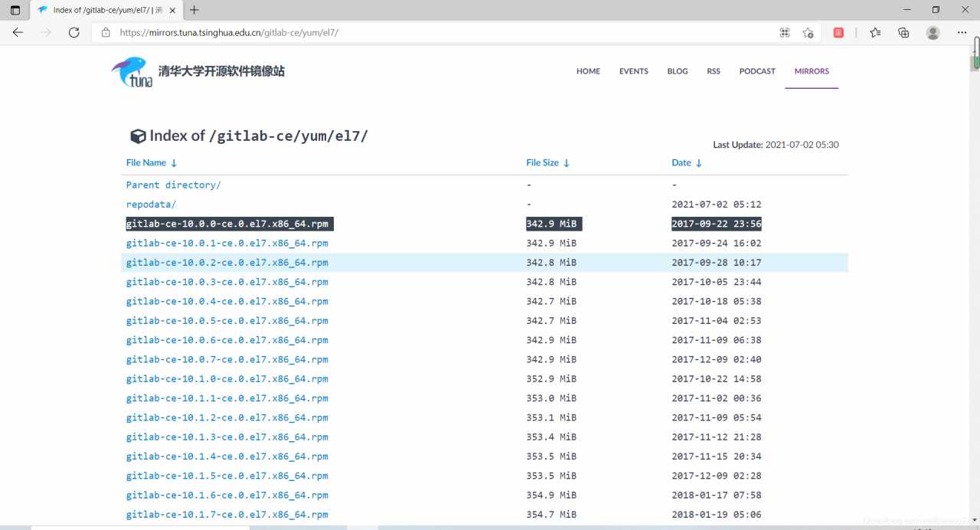This screenshot has width=980, height=530.
Task: Open the RSS nav item
Action: pyautogui.click(x=714, y=71)
